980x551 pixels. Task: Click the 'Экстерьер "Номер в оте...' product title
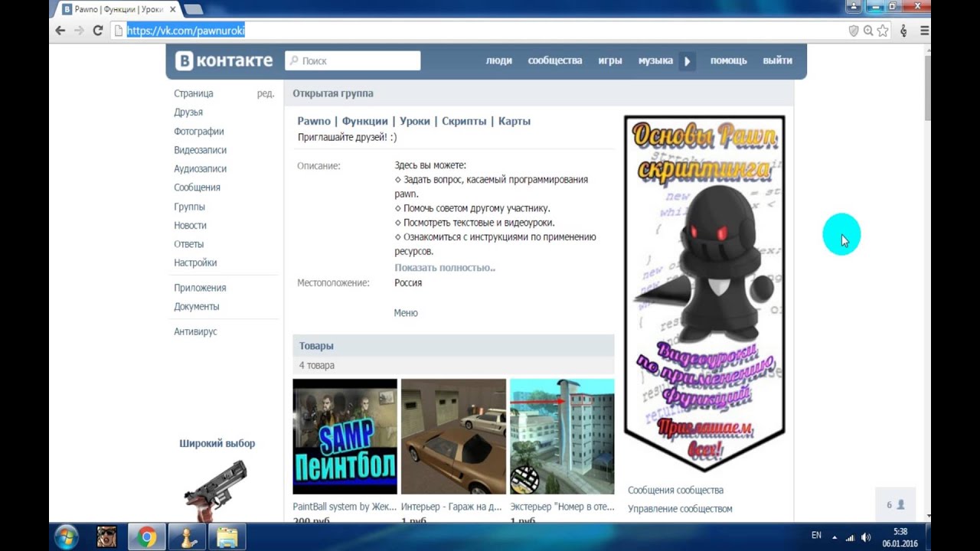click(562, 507)
